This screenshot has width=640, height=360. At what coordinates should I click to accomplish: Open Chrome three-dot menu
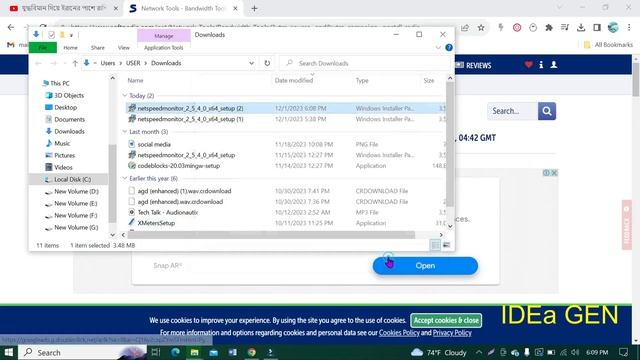tap(629, 28)
